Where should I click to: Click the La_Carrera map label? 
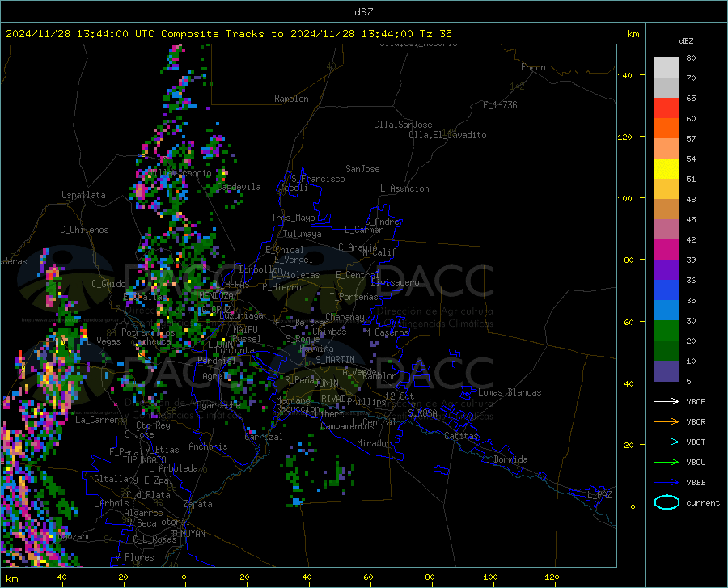99,420
